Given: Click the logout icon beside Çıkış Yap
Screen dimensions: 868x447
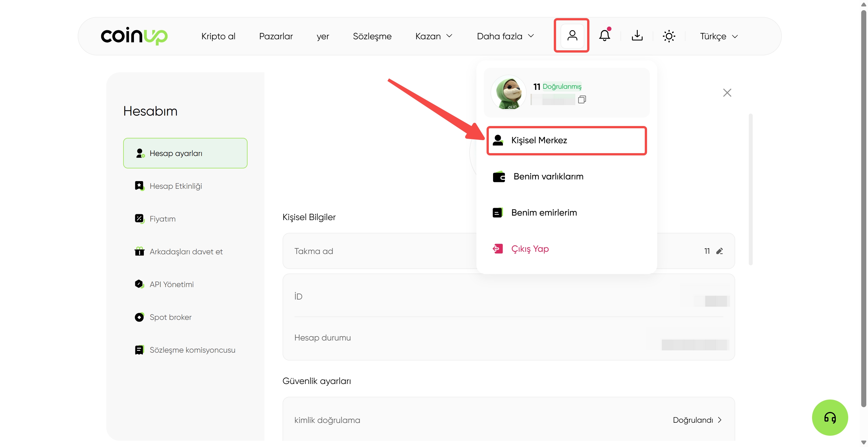Looking at the screenshot, I should [x=498, y=249].
